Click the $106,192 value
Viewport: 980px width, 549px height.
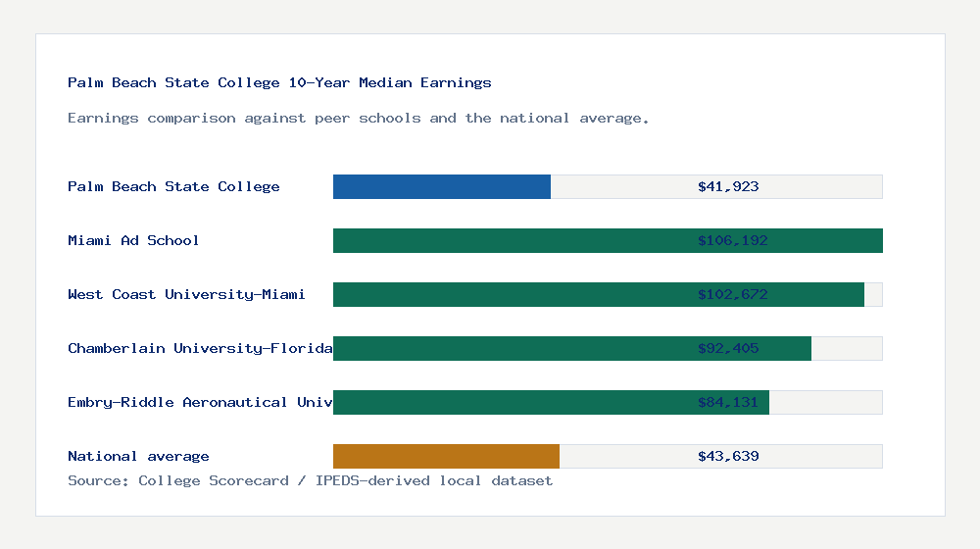point(732,240)
